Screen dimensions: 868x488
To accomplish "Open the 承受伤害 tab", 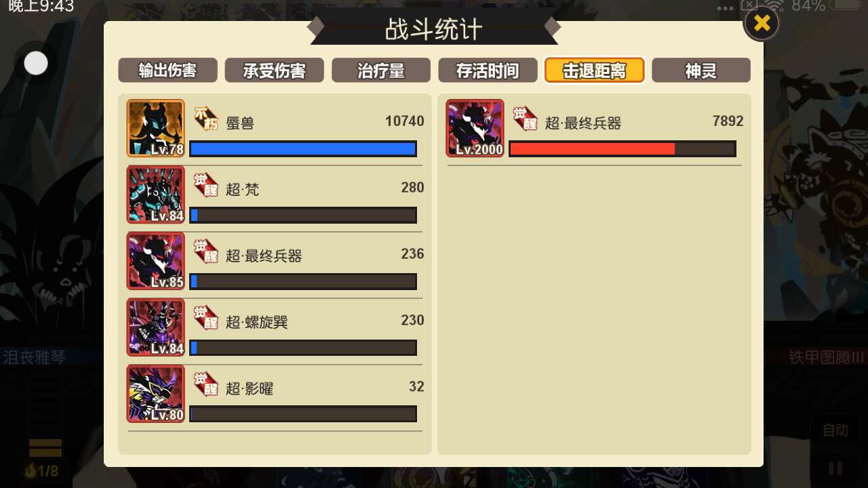I will click(274, 70).
